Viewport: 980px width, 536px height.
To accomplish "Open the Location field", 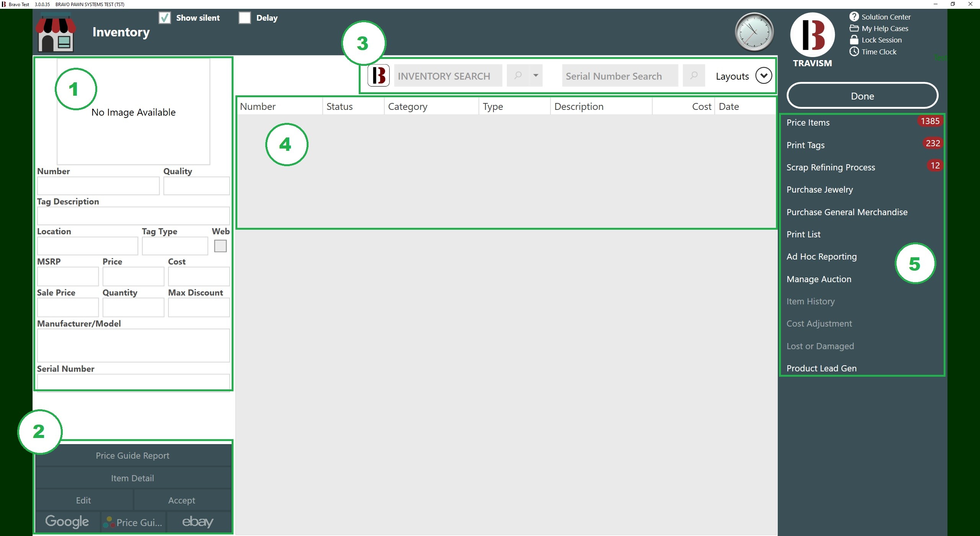I will (x=88, y=246).
